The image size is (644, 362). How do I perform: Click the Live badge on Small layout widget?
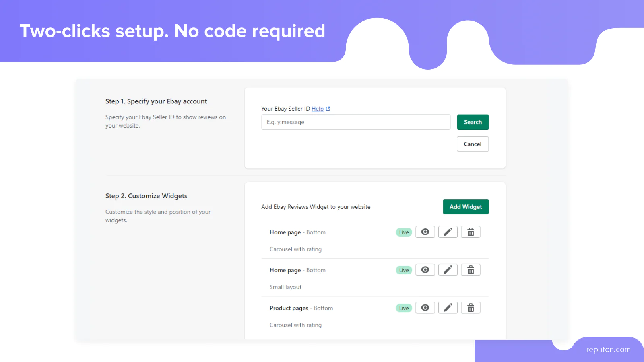click(404, 270)
